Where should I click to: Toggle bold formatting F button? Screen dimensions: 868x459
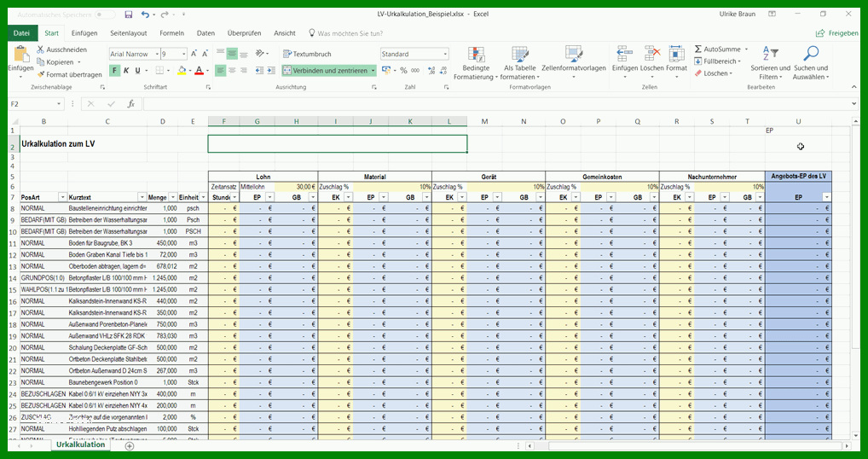tap(114, 70)
